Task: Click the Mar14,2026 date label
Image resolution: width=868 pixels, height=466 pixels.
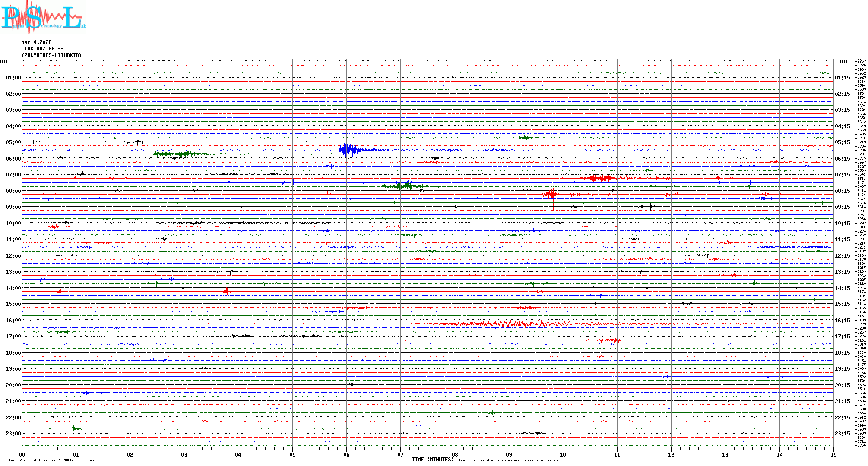Action: [36, 42]
